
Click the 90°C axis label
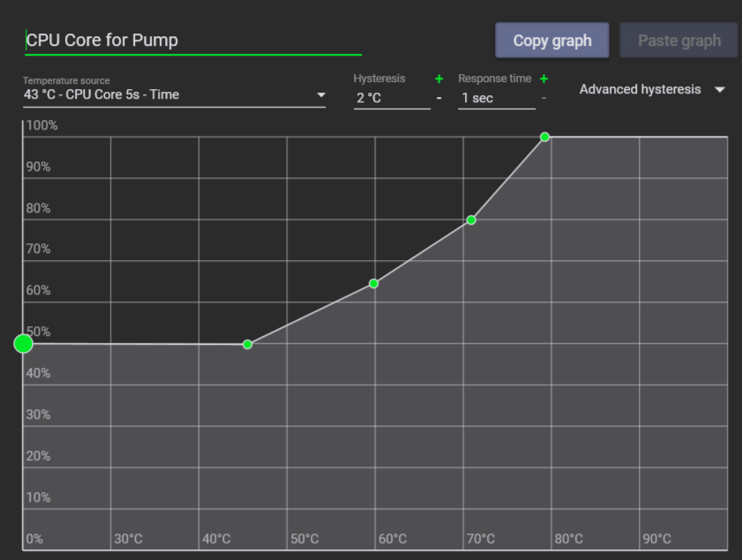point(656,539)
